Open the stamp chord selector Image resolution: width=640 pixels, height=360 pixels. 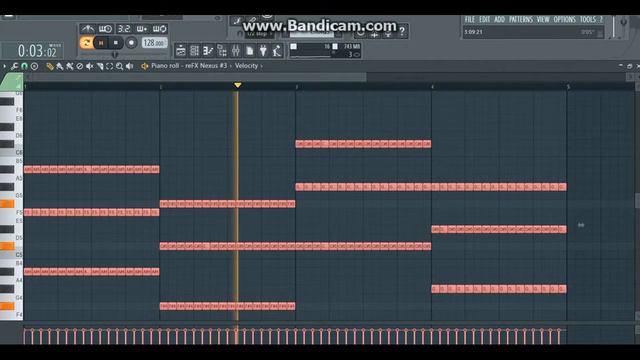[34, 66]
